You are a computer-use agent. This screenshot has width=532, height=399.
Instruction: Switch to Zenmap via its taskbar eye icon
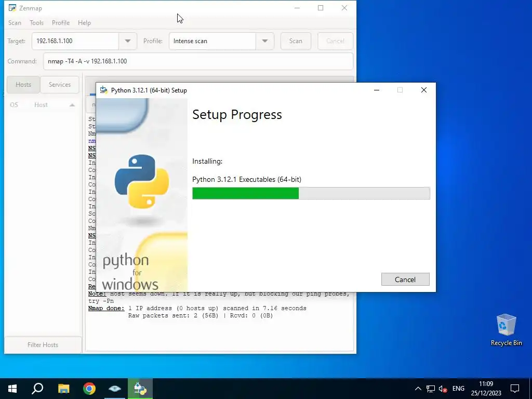(x=115, y=389)
